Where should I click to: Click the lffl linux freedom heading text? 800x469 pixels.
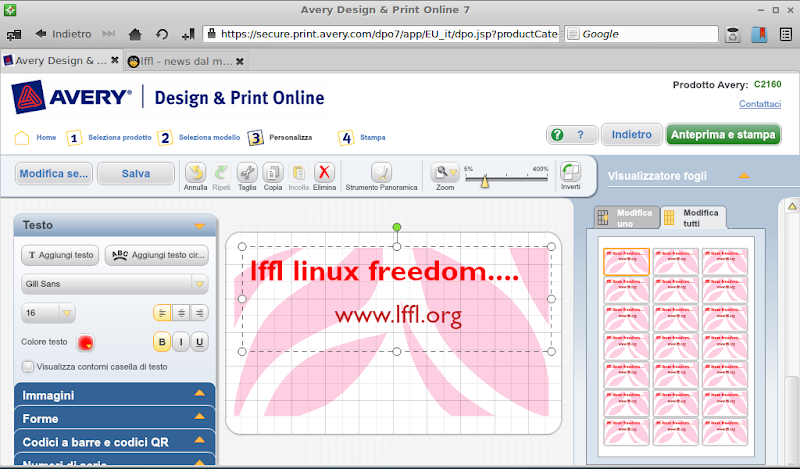(x=384, y=271)
